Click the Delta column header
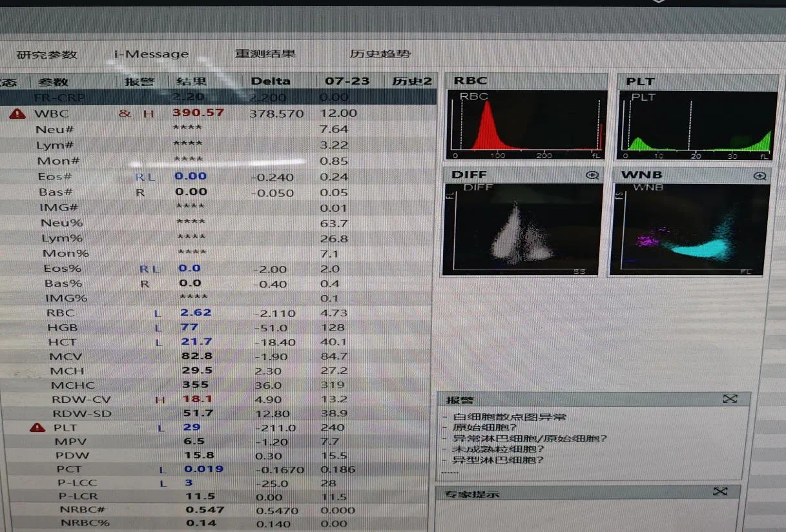This screenshot has width=786, height=532. pyautogui.click(x=271, y=81)
